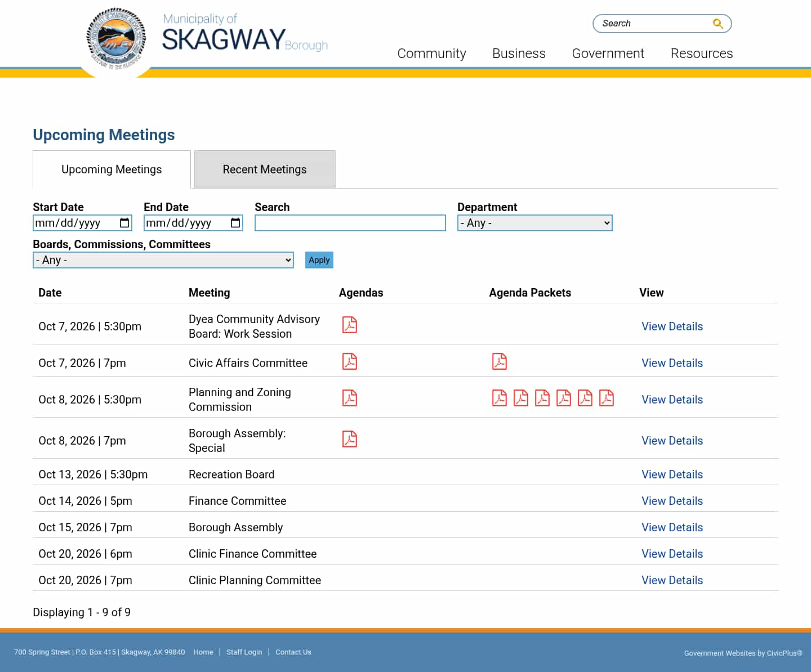This screenshot has height=672, width=811.
Task: Open Civic Affairs Committee agenda PDF
Action: click(350, 361)
